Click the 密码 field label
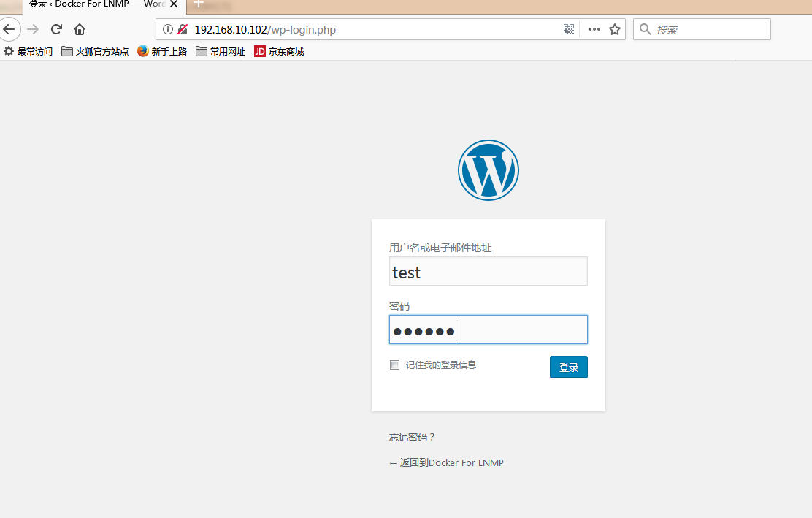Image resolution: width=812 pixels, height=518 pixels. (x=399, y=306)
